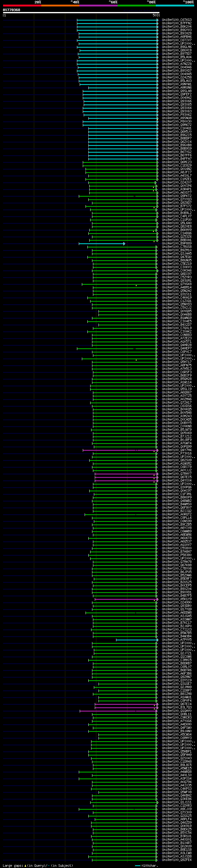Select the UniRef100_B9GYV3 label
Screen dimensions: 197x868
click(177, 30)
